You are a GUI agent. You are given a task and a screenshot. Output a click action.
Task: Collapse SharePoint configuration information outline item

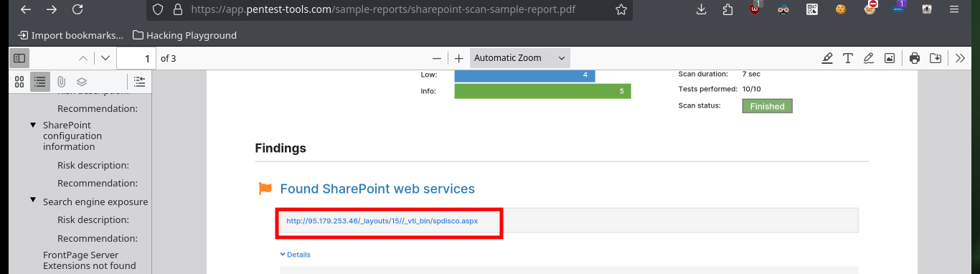[33, 125]
